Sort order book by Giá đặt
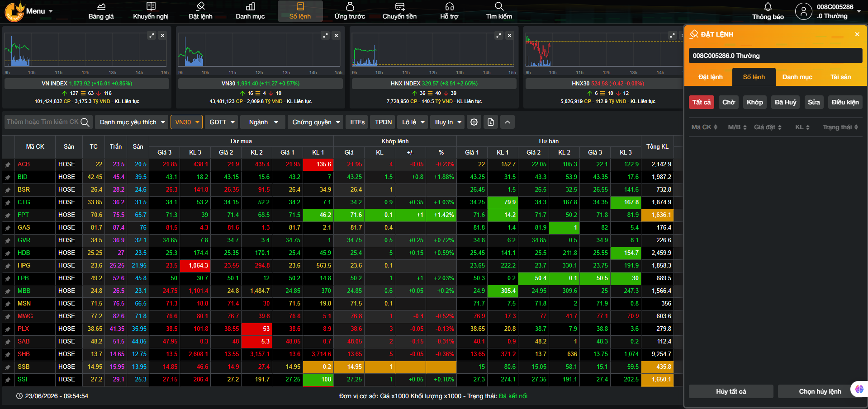This screenshot has width=868, height=409. [x=768, y=127]
